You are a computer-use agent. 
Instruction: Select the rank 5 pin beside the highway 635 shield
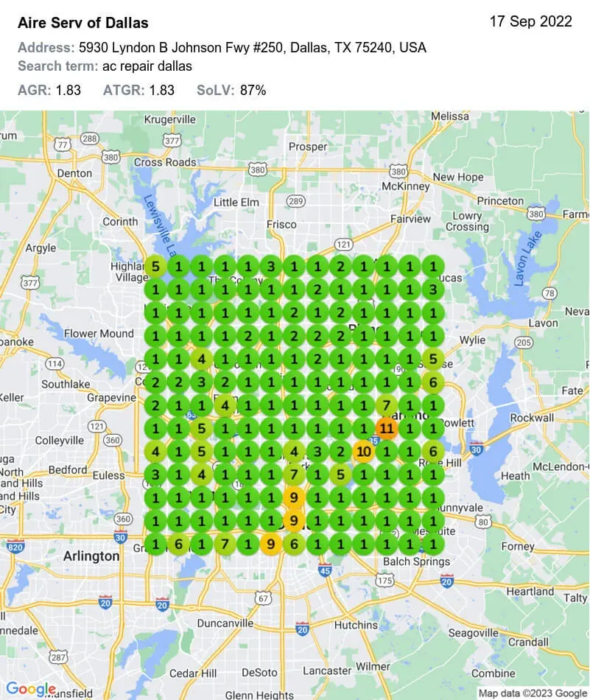click(200, 427)
